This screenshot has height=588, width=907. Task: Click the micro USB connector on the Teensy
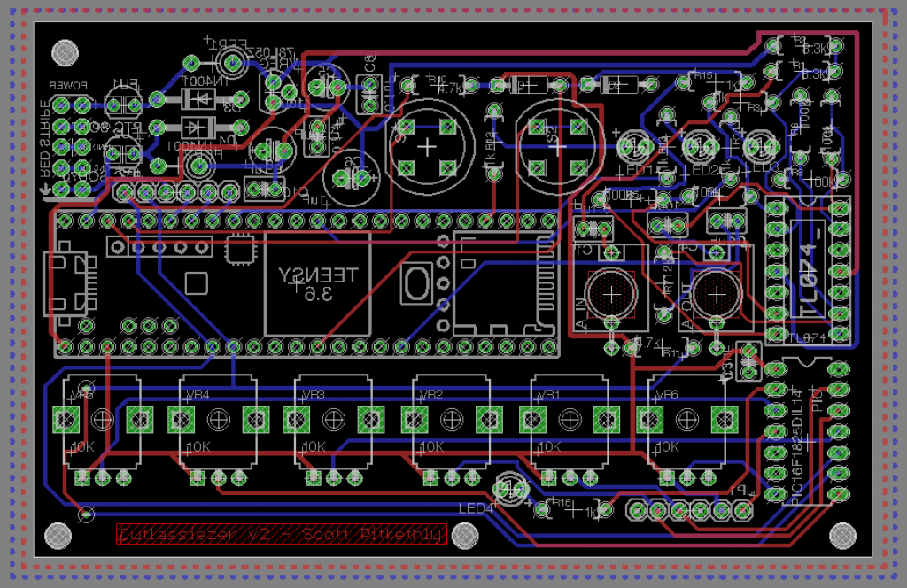[69, 282]
